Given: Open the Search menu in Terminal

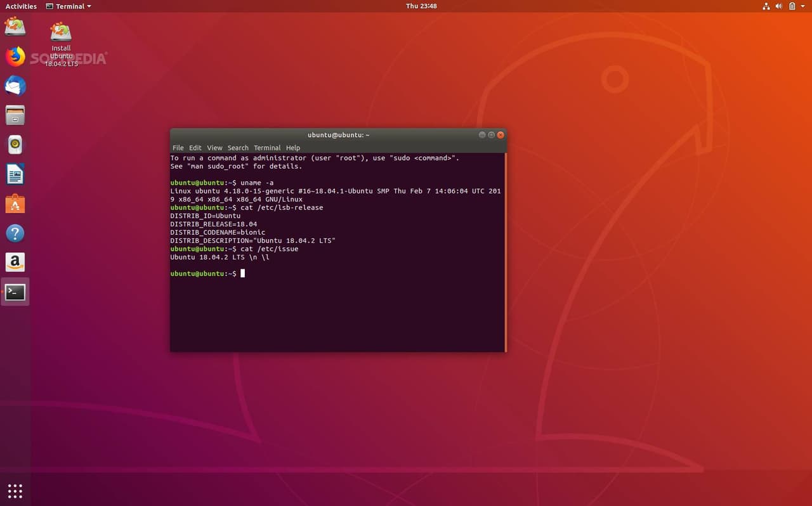Looking at the screenshot, I should [x=238, y=148].
